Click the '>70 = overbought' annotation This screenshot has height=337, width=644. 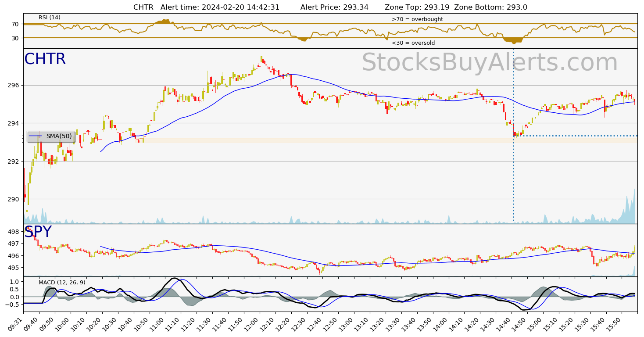click(417, 19)
